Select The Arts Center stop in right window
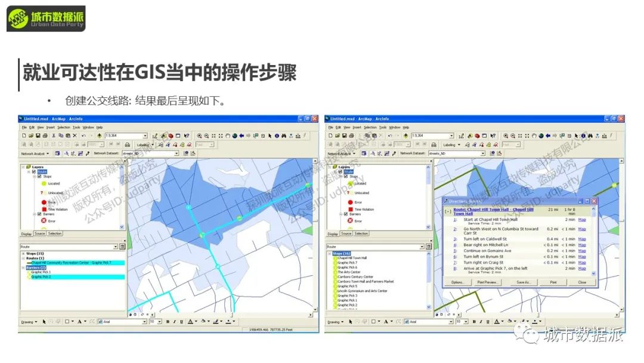 [x=349, y=272]
